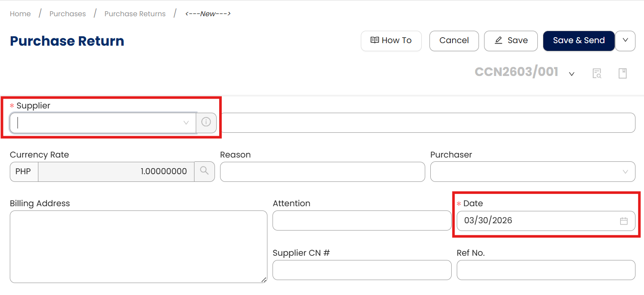Click the Billing Address resize handle
This screenshot has height=295, width=644.
pos(264,280)
